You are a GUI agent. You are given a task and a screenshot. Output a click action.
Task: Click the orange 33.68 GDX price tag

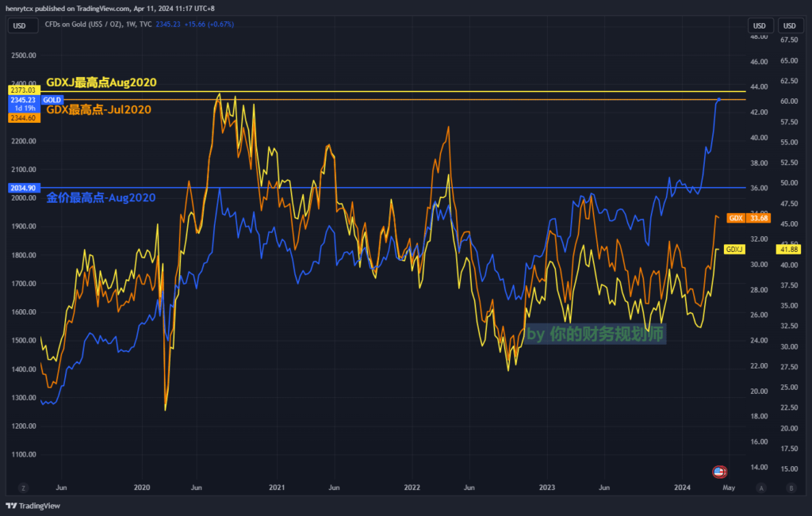(x=759, y=219)
